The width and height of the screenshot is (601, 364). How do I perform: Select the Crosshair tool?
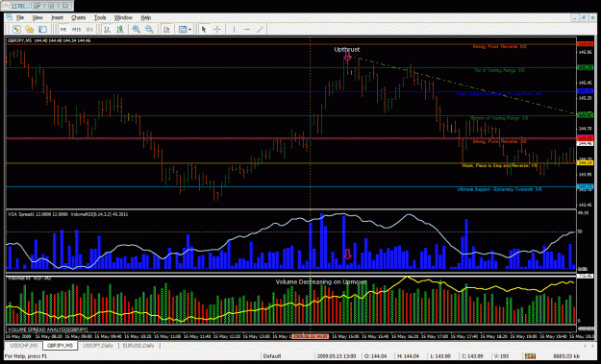tap(217, 29)
